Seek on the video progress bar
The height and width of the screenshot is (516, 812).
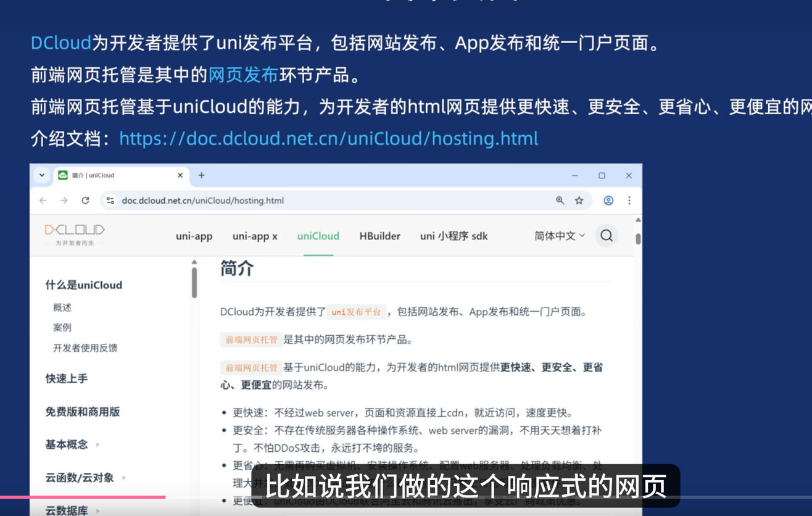pyautogui.click(x=406, y=497)
